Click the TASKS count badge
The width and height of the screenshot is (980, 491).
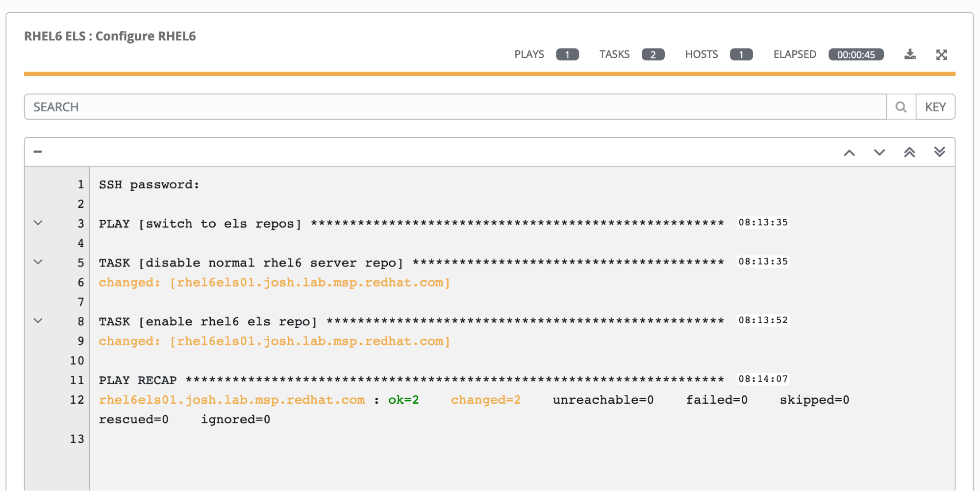pos(653,54)
